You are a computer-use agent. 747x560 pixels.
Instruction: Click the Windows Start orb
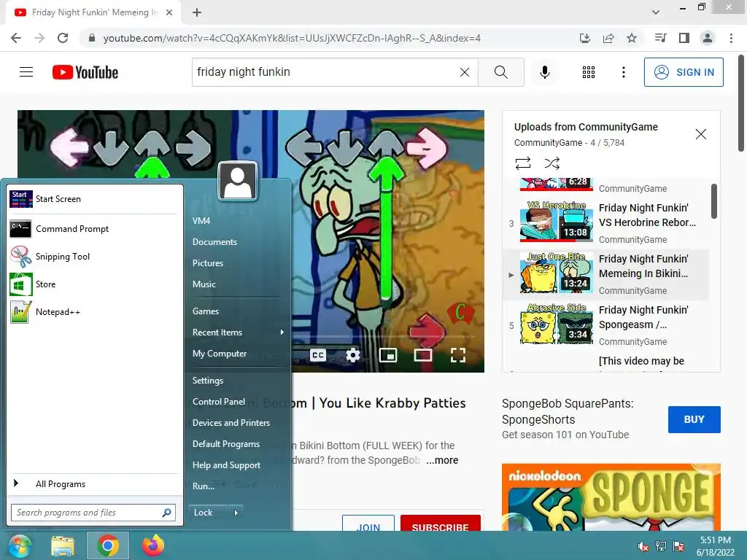(19, 545)
